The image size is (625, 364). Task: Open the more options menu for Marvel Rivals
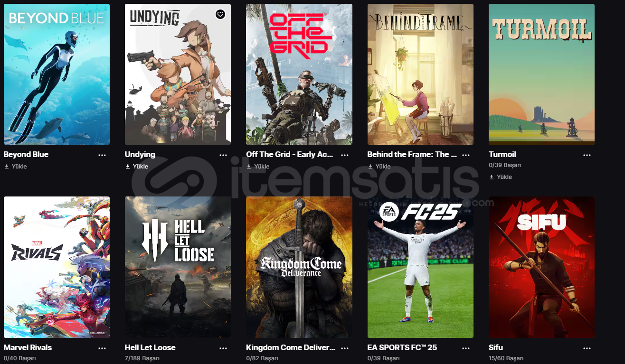click(x=102, y=348)
